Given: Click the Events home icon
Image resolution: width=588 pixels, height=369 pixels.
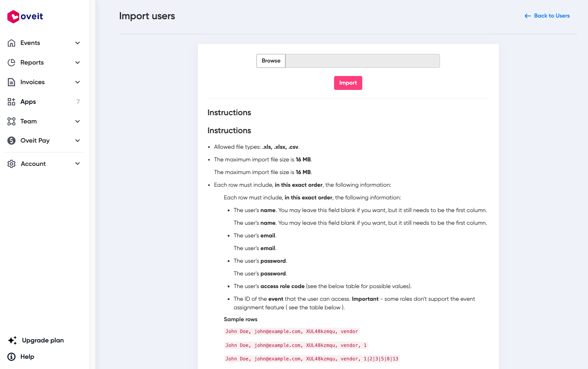Looking at the screenshot, I should tap(11, 43).
